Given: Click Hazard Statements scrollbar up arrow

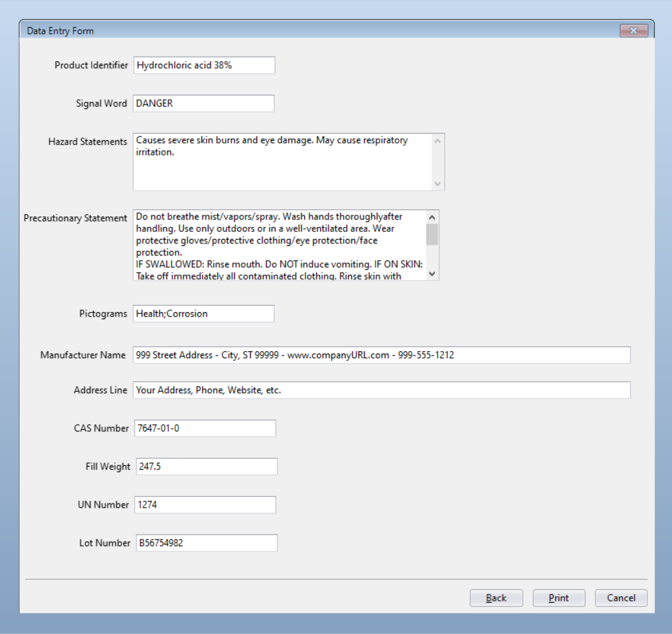Looking at the screenshot, I should click(437, 141).
